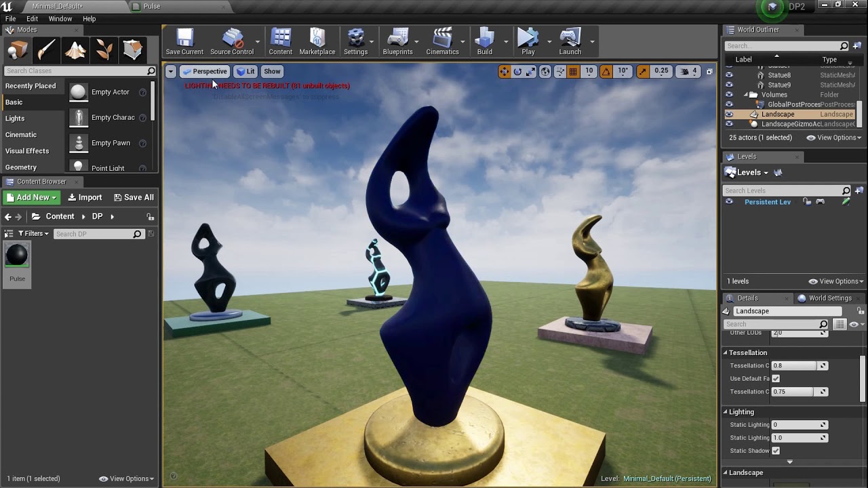Screen dimensions: 868x488
Task: Click the Launch toolbar icon
Action: click(x=570, y=42)
